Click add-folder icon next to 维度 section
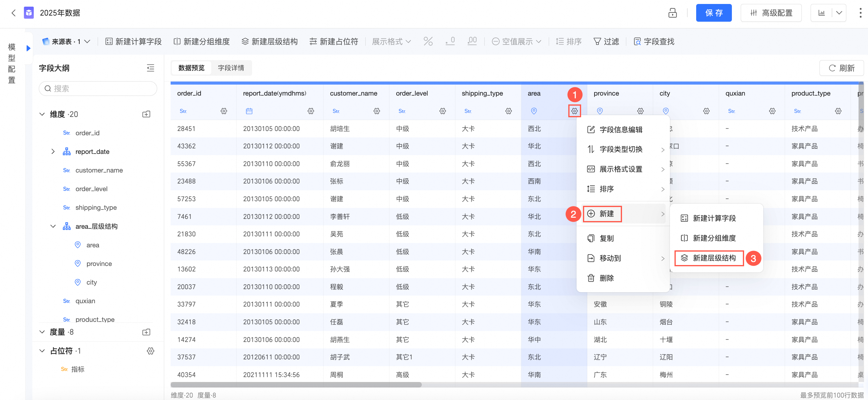Viewport: 868px width, 400px height. (x=146, y=114)
